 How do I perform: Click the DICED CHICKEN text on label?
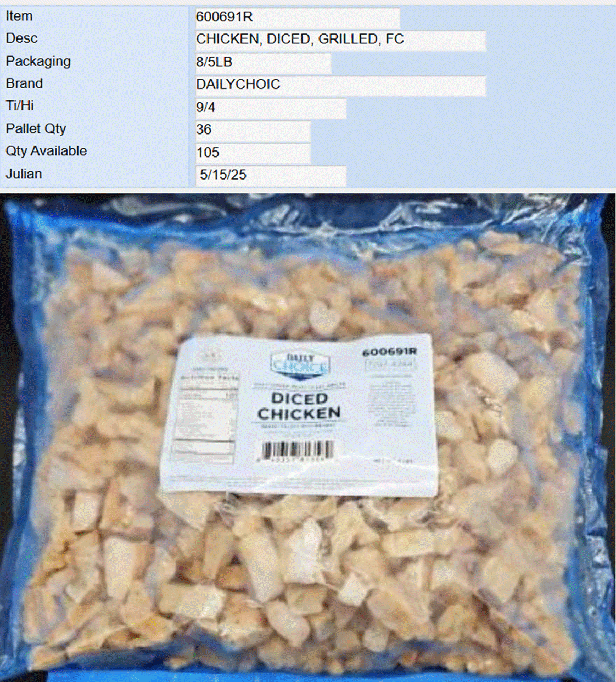[x=299, y=406]
